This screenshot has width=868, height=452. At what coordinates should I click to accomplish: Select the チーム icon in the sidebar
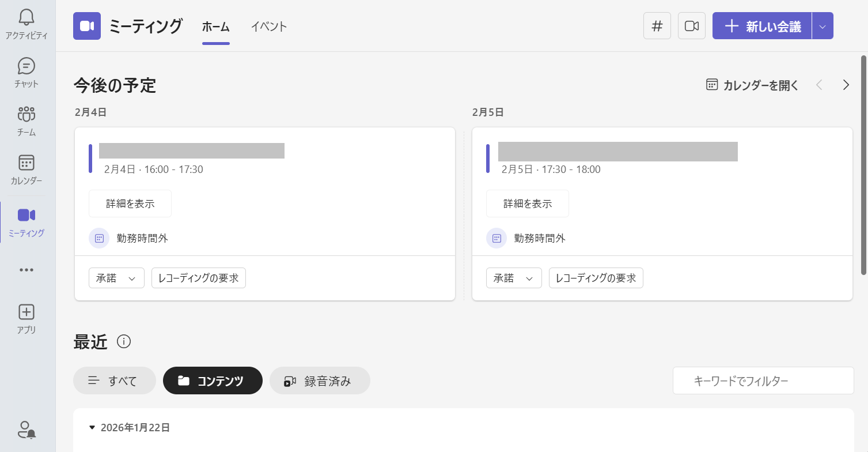(26, 120)
